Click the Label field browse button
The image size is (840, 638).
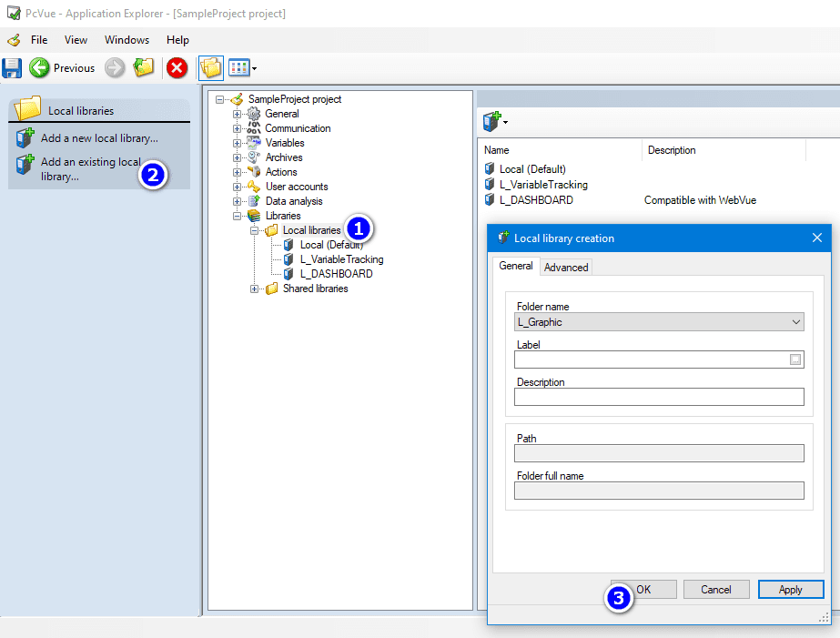point(795,360)
